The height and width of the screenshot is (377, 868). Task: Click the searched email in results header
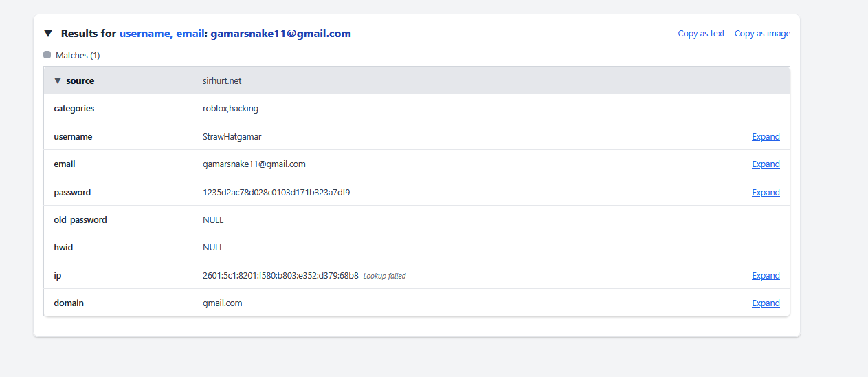point(280,34)
